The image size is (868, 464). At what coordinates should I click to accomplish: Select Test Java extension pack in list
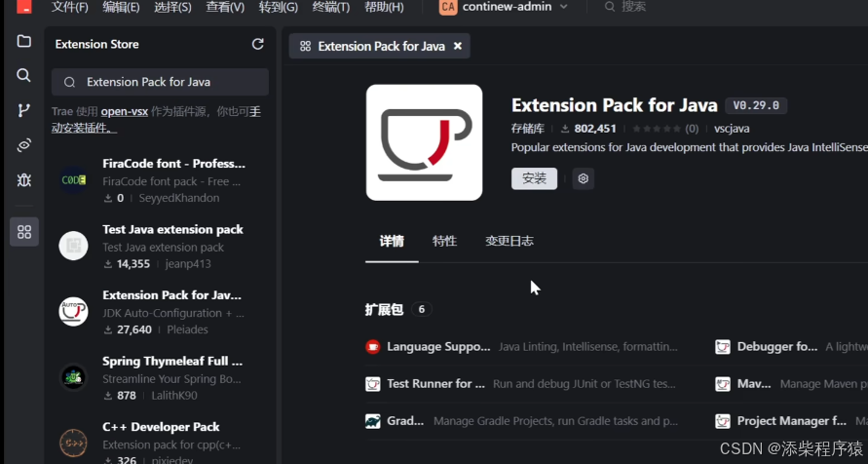point(160,246)
